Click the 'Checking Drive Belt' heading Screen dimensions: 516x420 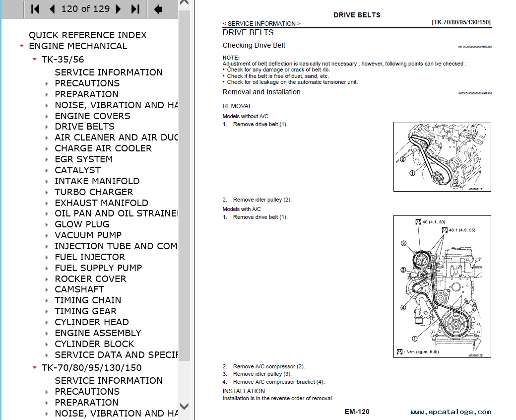pos(254,45)
